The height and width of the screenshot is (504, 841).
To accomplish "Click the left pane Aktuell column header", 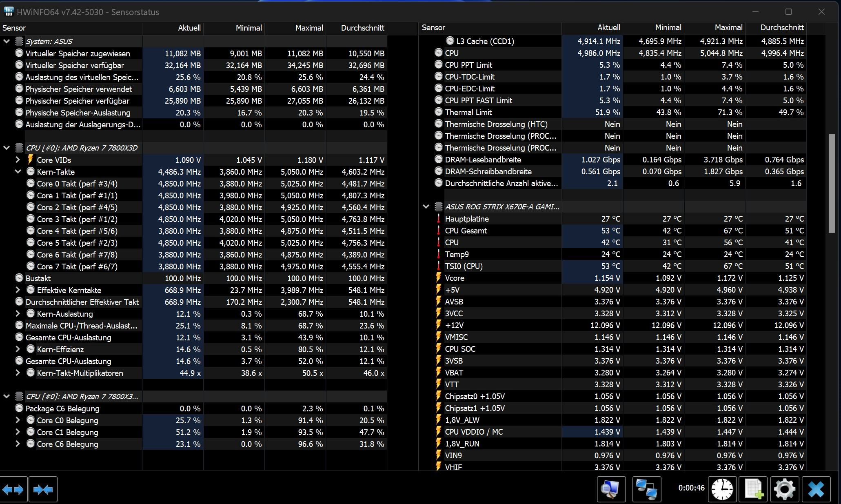I will (x=173, y=28).
